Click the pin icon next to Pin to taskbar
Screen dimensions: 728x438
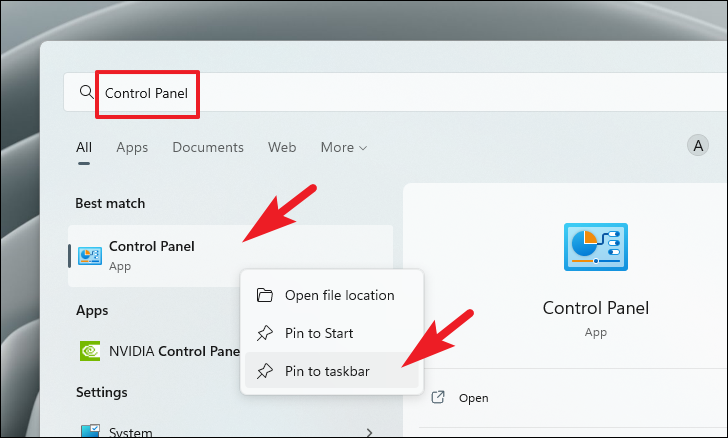tap(265, 371)
